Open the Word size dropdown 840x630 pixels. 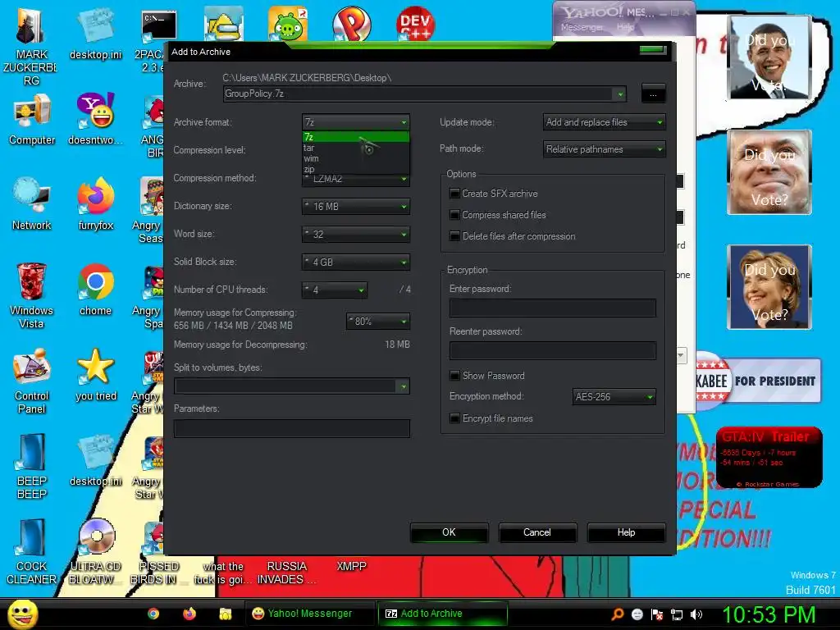coord(356,234)
